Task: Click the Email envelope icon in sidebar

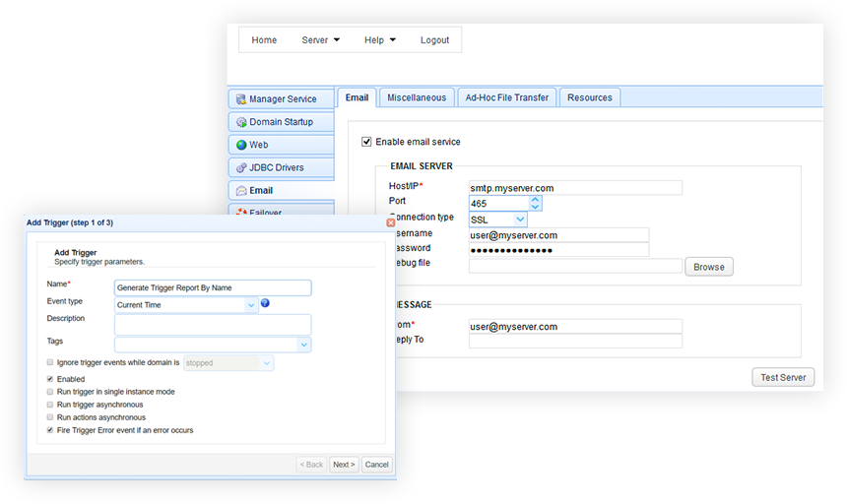Action: 240,190
